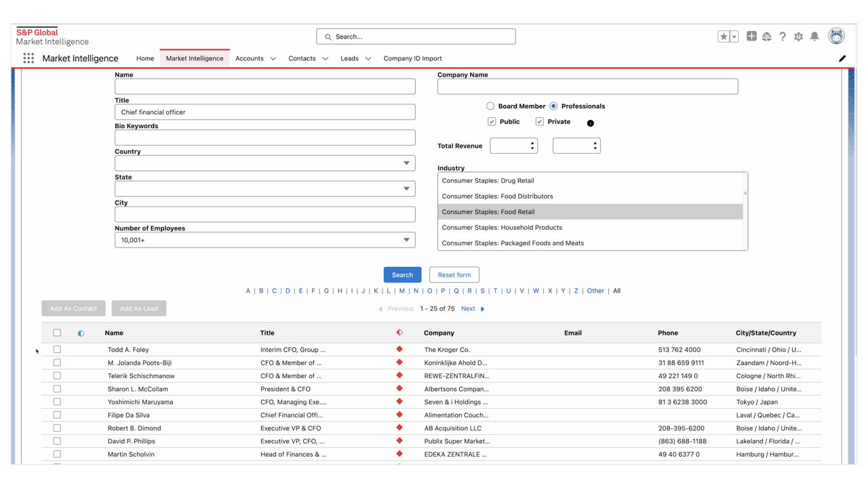Screen dimensions: 868x488
Task: Go to Next results page link
Action: (x=468, y=309)
